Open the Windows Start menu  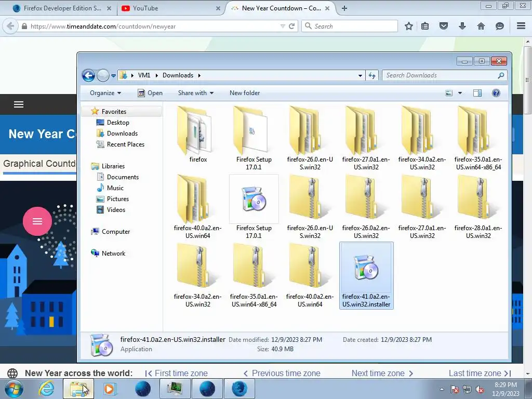point(14,389)
